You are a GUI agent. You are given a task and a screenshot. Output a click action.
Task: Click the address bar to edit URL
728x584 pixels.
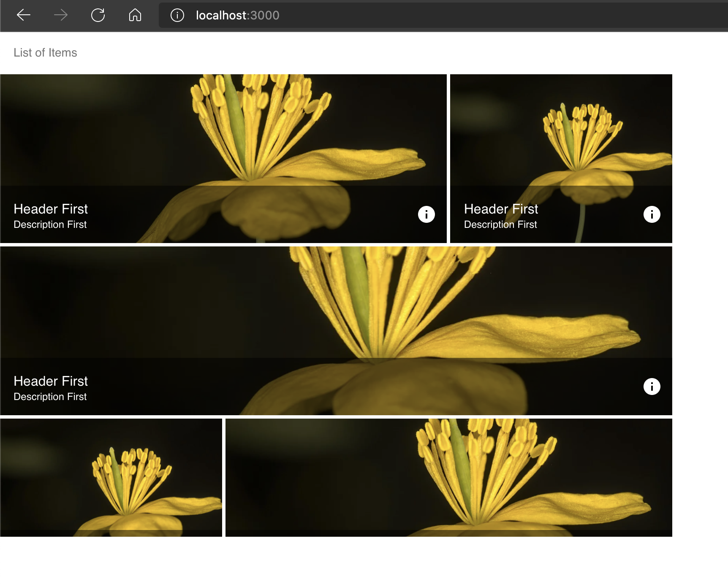380,15
